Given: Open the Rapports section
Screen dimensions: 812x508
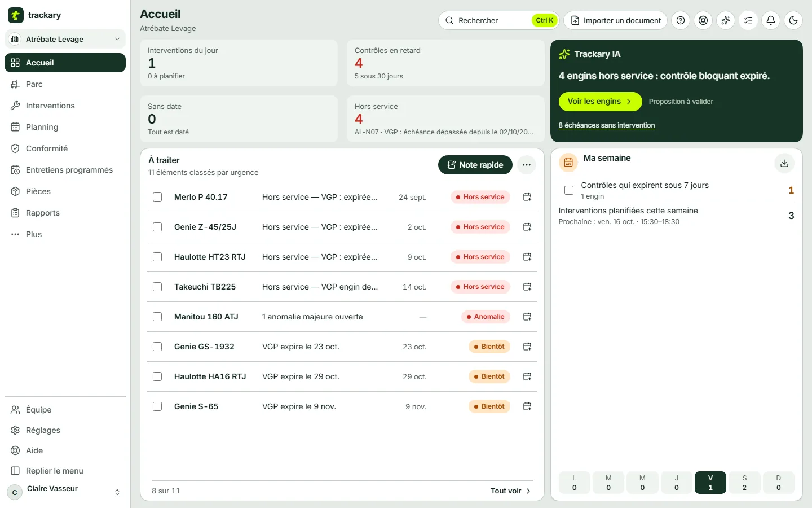Looking at the screenshot, I should (65, 213).
